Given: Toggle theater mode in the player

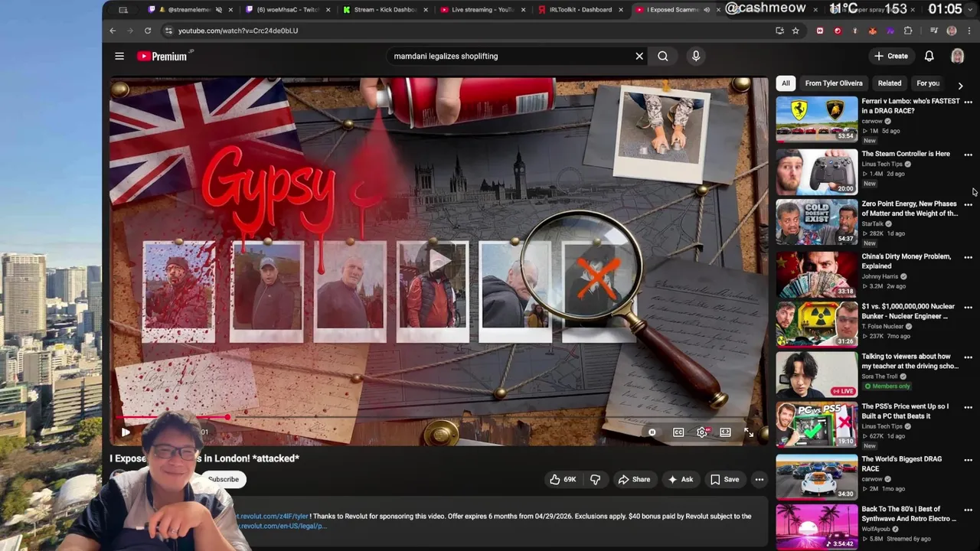Looking at the screenshot, I should coord(725,432).
